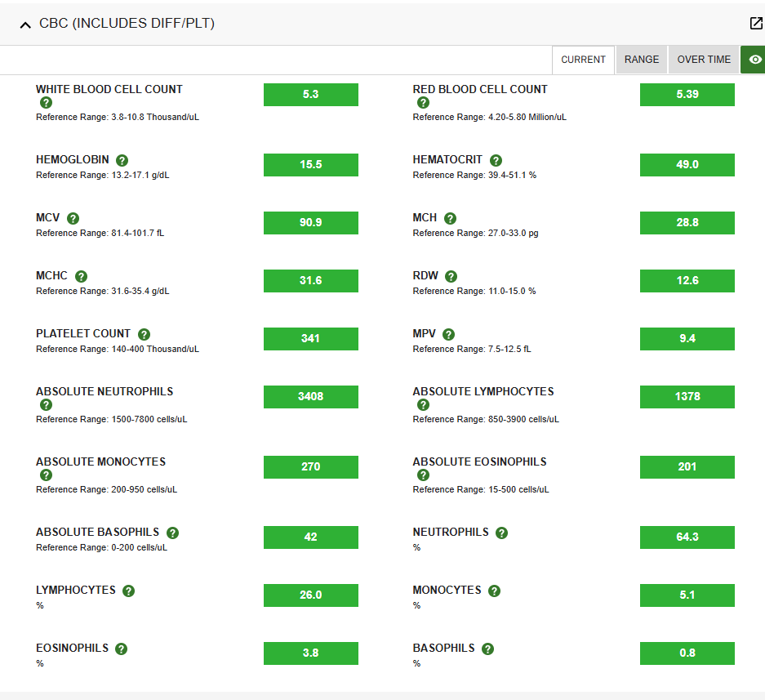Screen dimensions: 765x700
Task: Open help icon next to Lymphocytes %
Action: click(x=128, y=591)
